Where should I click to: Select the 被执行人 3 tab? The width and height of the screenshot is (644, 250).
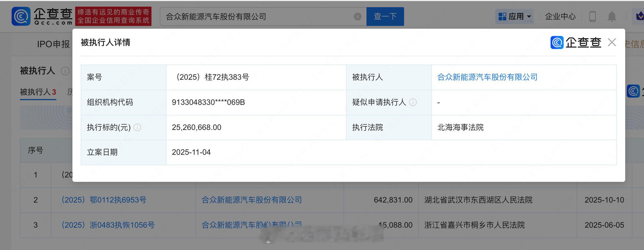click(38, 92)
